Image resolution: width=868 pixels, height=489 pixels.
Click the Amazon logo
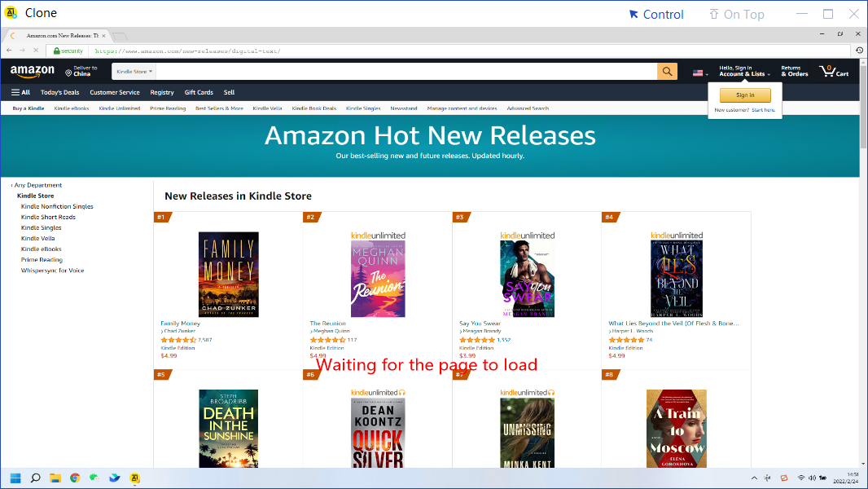32,72
